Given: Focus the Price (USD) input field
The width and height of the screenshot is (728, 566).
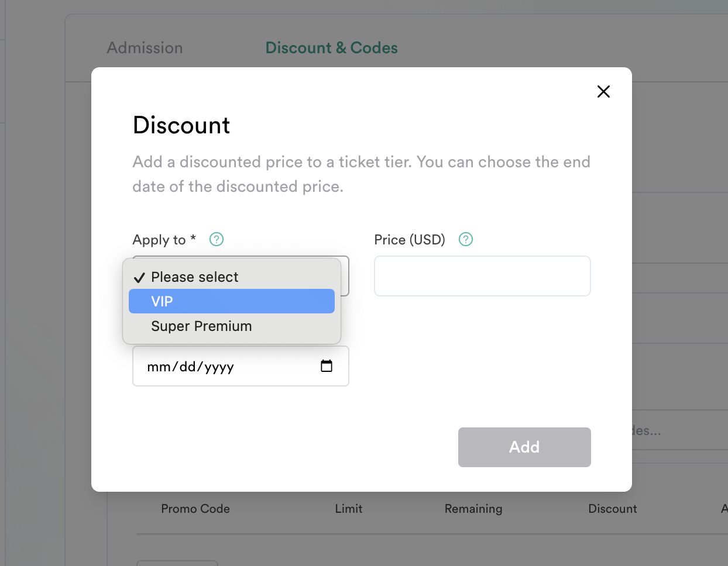Looking at the screenshot, I should 482,276.
